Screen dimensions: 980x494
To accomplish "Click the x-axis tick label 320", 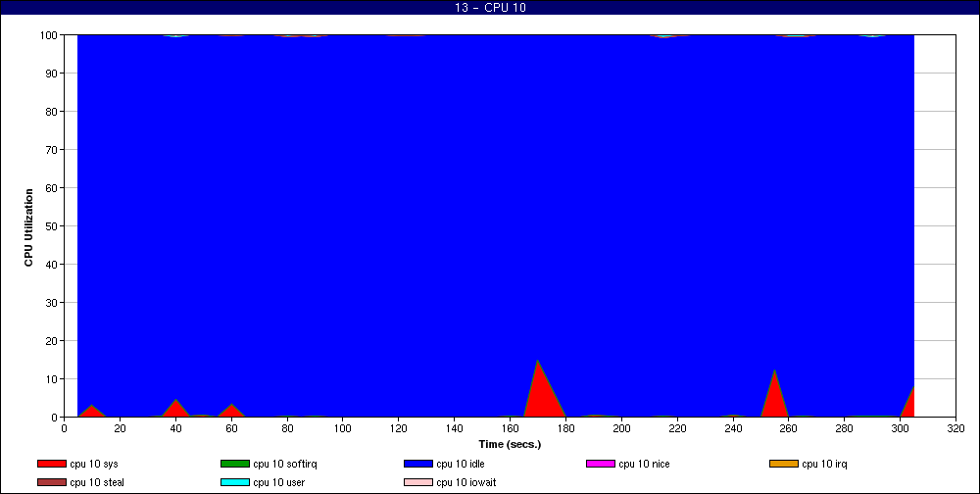I will click(x=956, y=429).
